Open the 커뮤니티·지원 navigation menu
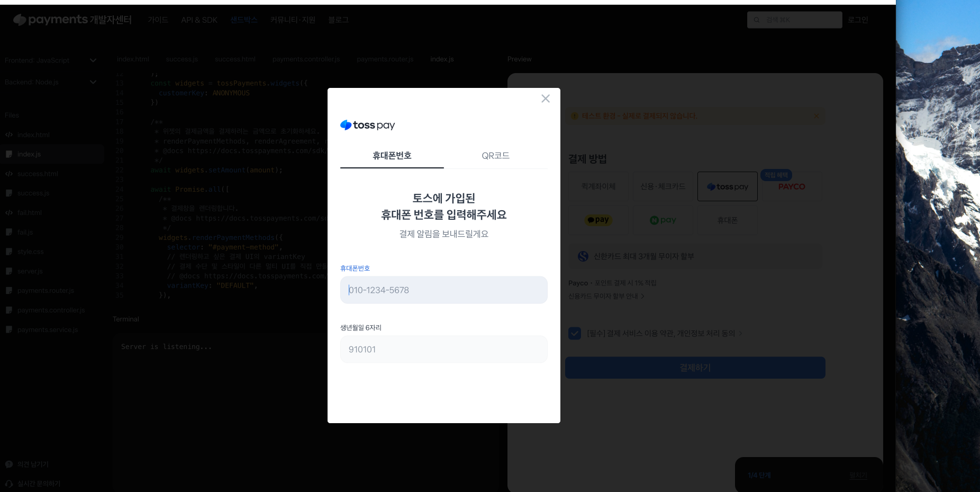The height and width of the screenshot is (492, 980). [x=293, y=20]
